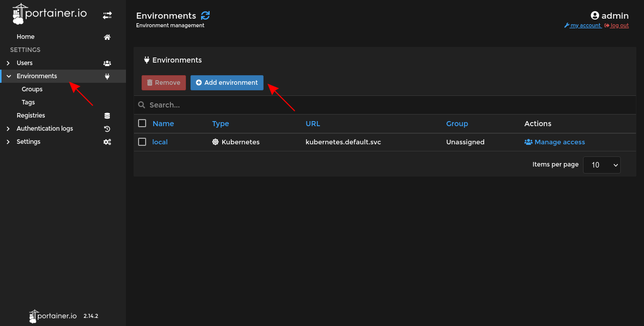The height and width of the screenshot is (326, 644).
Task: Open the Items per page dropdown
Action: 602,165
